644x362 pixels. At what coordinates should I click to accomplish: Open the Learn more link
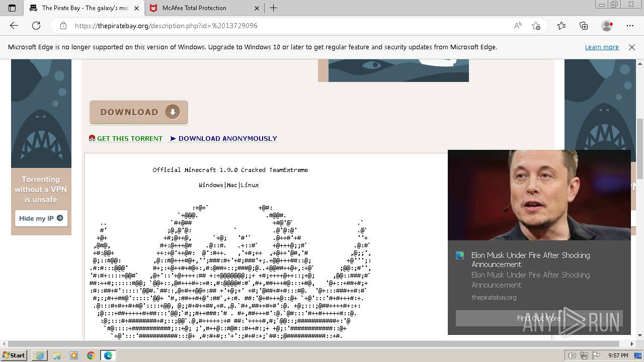[602, 47]
